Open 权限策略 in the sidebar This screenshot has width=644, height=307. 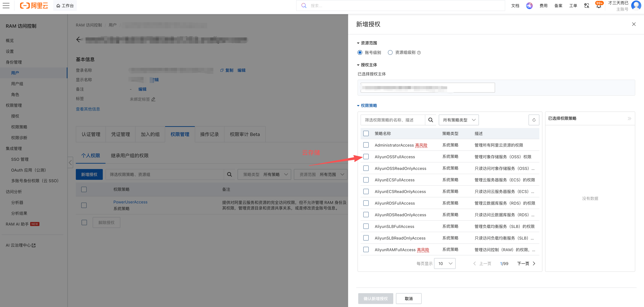(19, 127)
